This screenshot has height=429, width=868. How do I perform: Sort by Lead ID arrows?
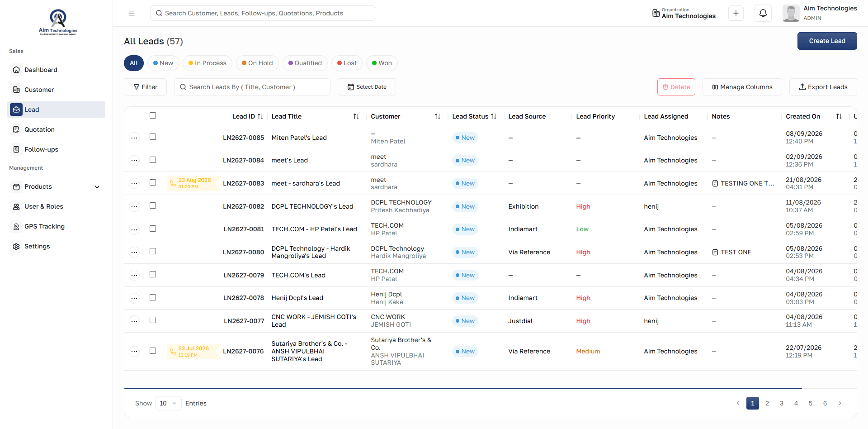260,116
